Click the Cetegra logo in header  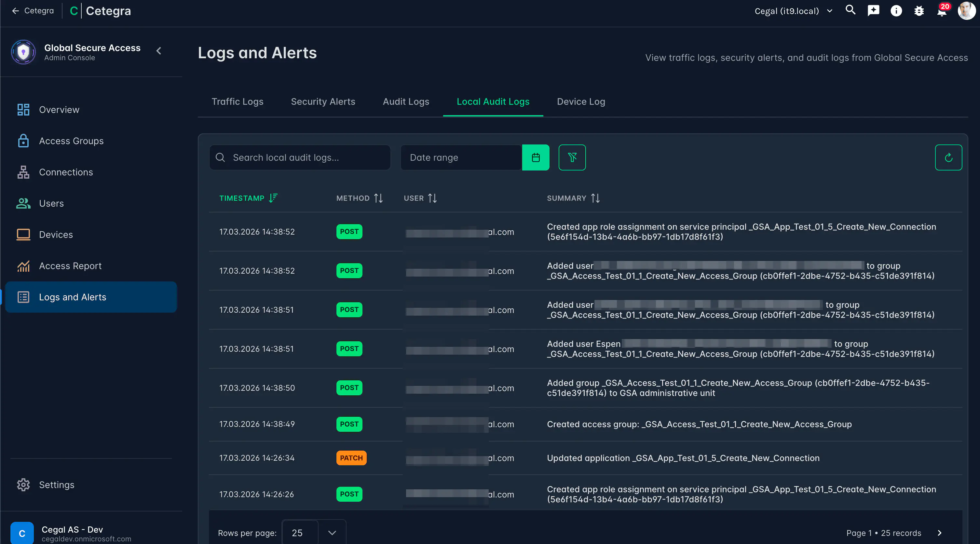(101, 11)
